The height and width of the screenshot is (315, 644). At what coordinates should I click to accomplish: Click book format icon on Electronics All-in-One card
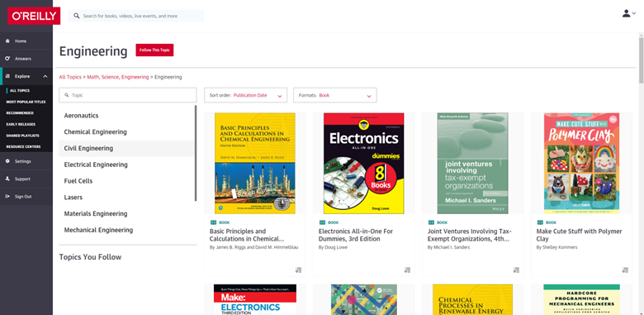pyautogui.click(x=322, y=222)
